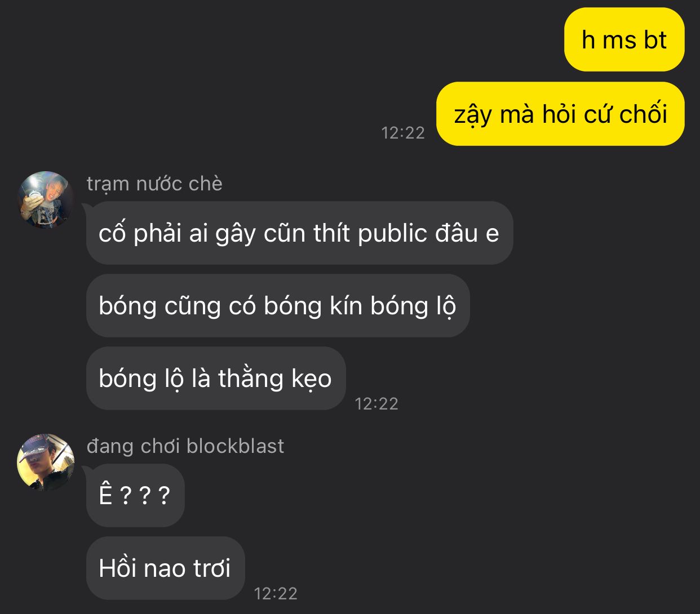Click the word "blockblast" in the sender name
The width and height of the screenshot is (700, 614).
pyautogui.click(x=235, y=446)
